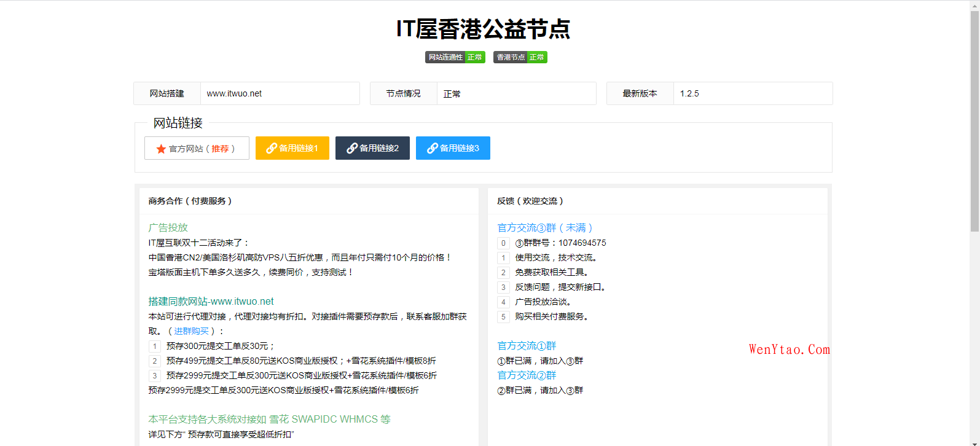Viewport: 980px width, 446px height.
Task: Click the star icon on 官方网站 button
Action: coord(161,149)
